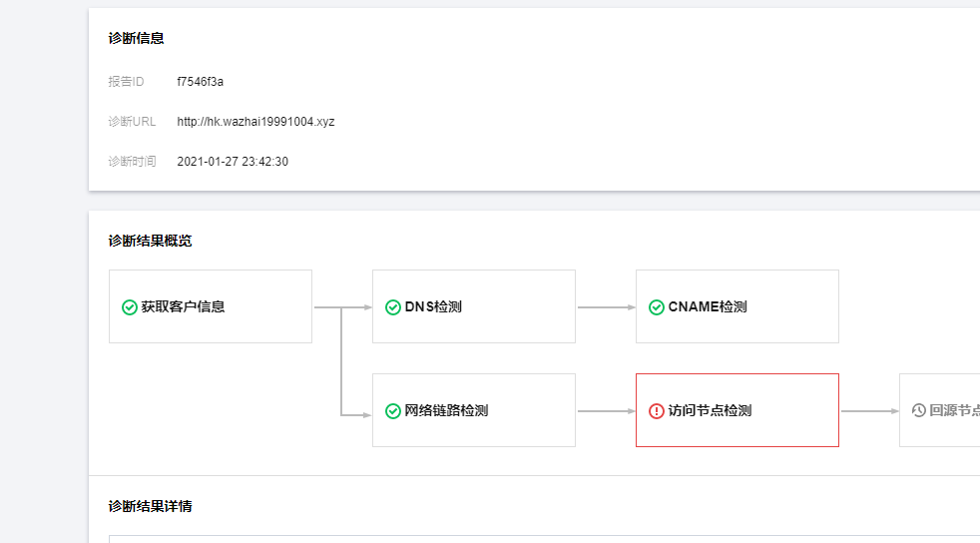Select the CNAME检测 step label
The image size is (980, 543).
tap(708, 307)
